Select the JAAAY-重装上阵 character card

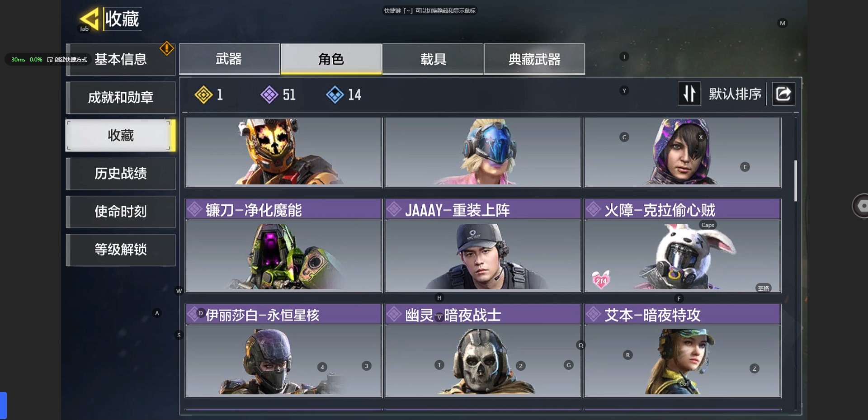tap(483, 245)
